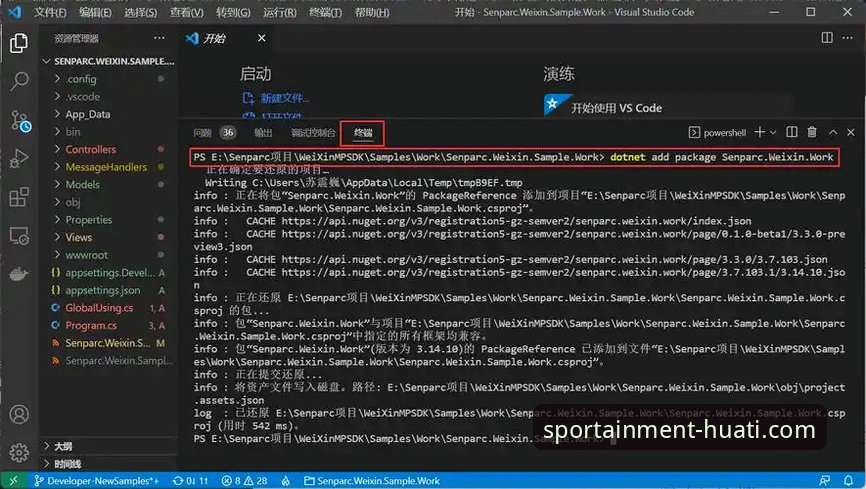Click the synchronize changes status item
Image resolution: width=866 pixels, height=489 pixels.
[190, 481]
